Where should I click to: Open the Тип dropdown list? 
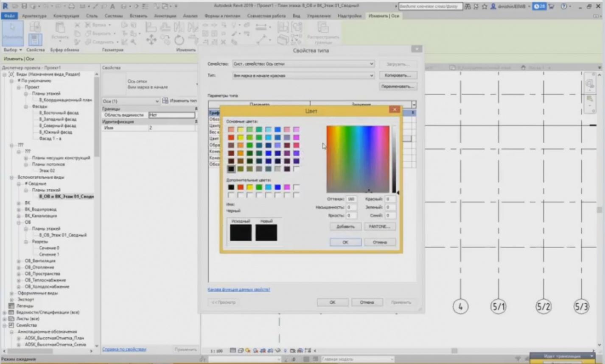coord(371,76)
